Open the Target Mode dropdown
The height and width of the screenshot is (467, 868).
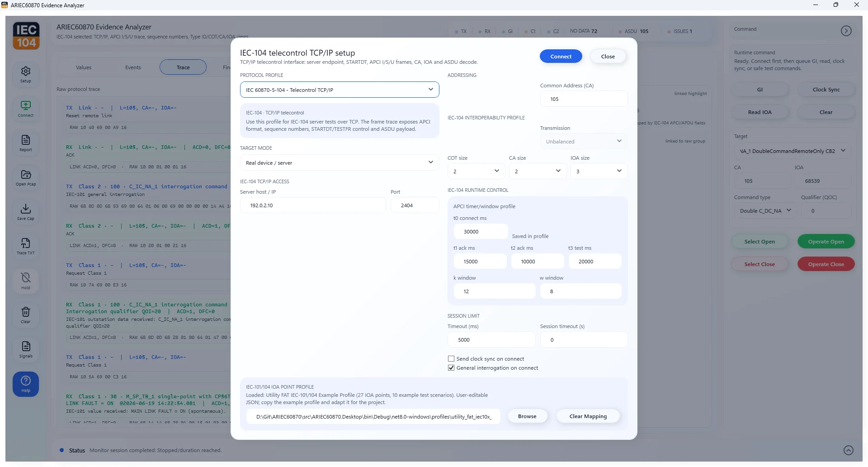point(340,162)
